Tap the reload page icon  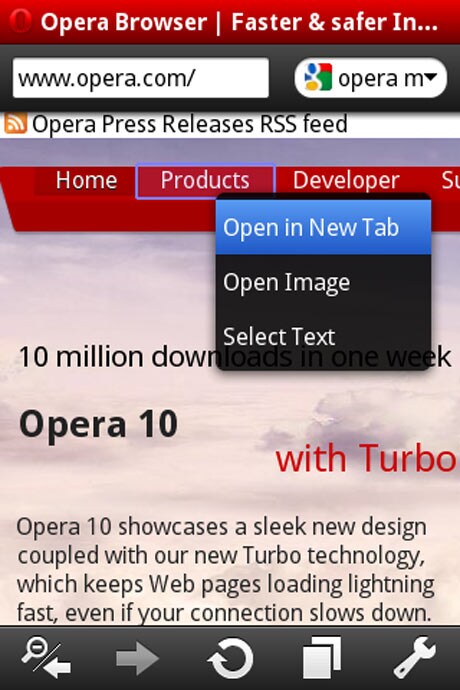click(x=230, y=658)
